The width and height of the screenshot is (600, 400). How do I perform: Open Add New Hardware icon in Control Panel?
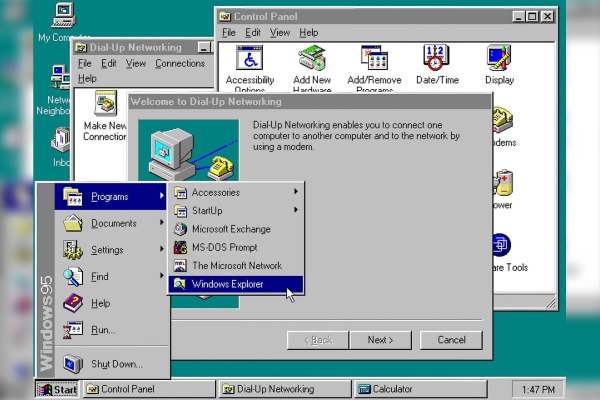click(x=312, y=68)
